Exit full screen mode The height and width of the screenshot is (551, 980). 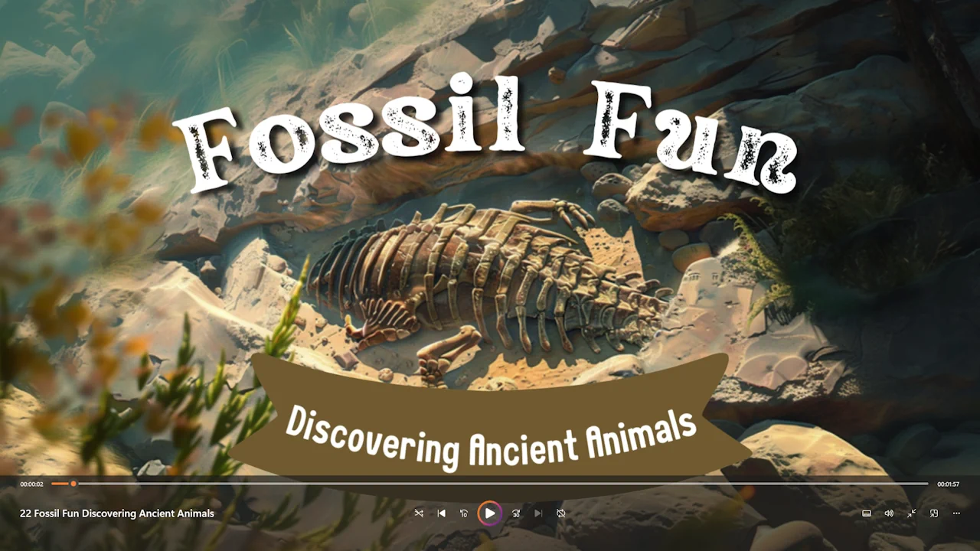tap(912, 514)
